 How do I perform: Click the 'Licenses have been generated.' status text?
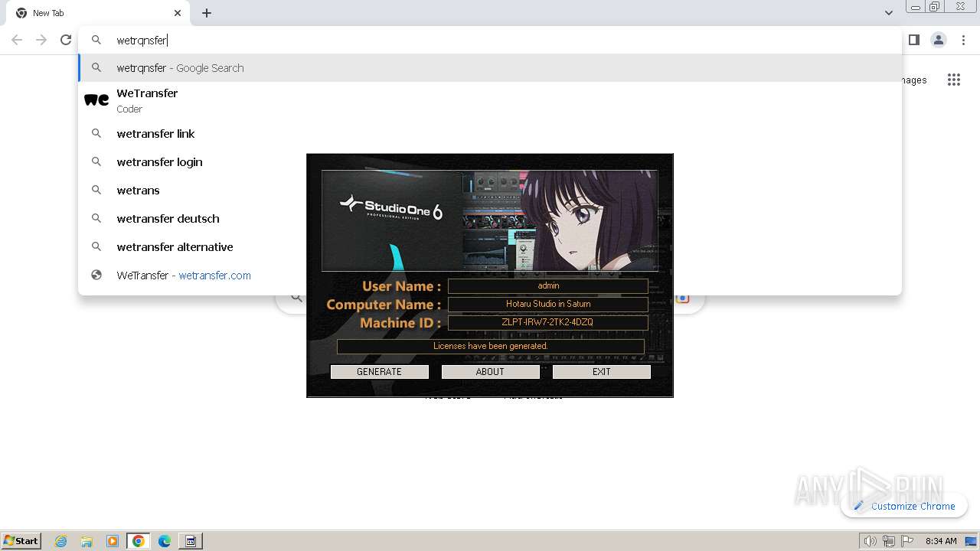(491, 346)
